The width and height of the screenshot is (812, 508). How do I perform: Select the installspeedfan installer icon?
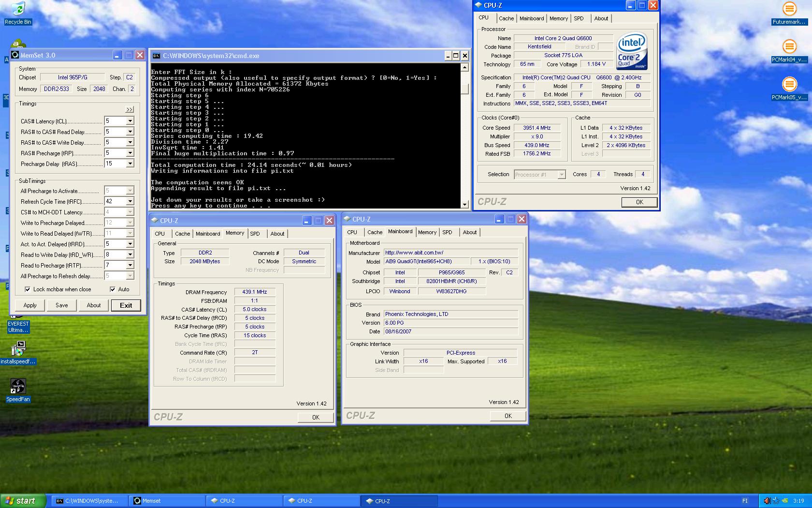tap(18, 352)
